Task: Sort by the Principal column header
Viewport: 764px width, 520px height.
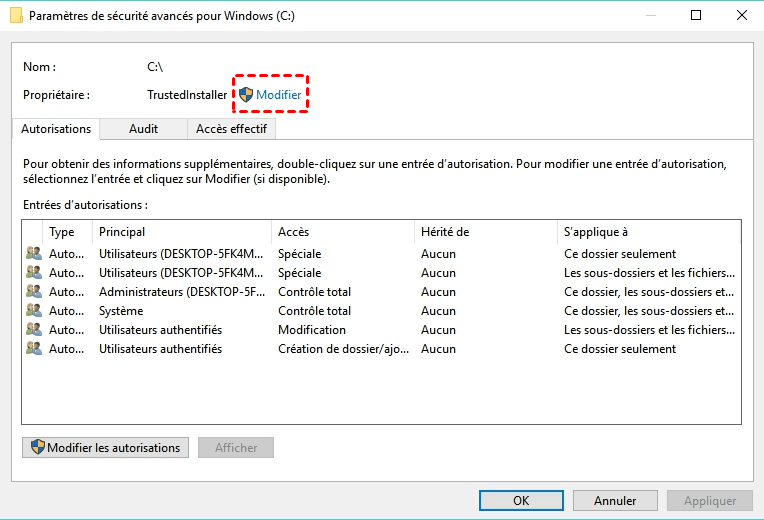Action: [182, 232]
